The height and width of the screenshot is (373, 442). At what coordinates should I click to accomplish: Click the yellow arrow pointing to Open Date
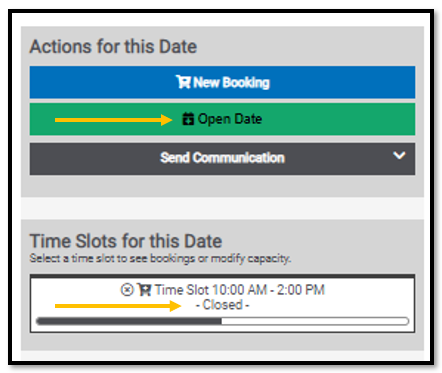114,120
